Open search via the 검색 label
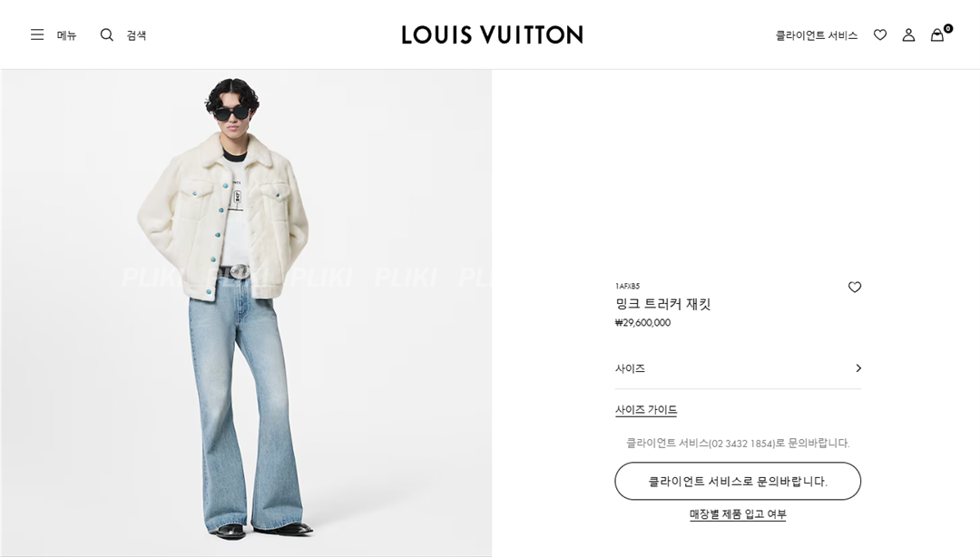 click(136, 35)
